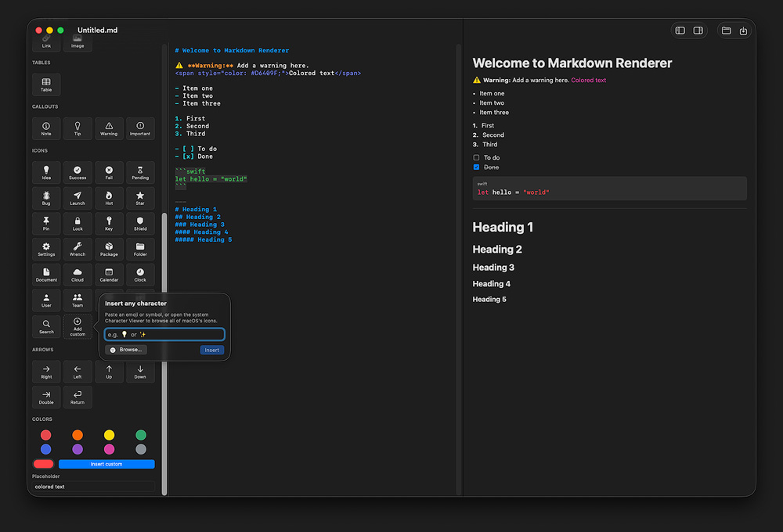Pick the yellow color swatch
This screenshot has height=532, width=783.
point(109,435)
